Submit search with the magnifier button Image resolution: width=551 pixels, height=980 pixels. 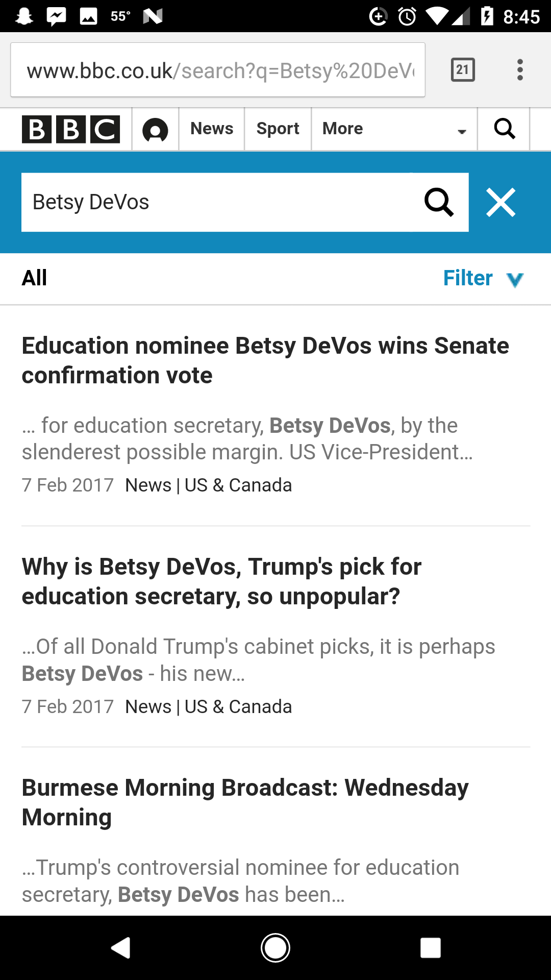(439, 203)
